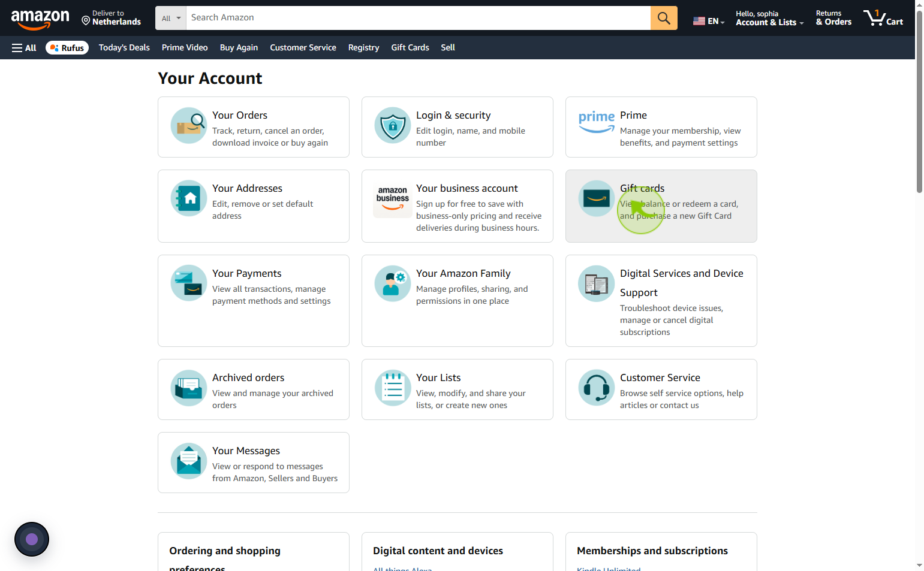Click text 'View or respond to messages'

click(x=267, y=466)
